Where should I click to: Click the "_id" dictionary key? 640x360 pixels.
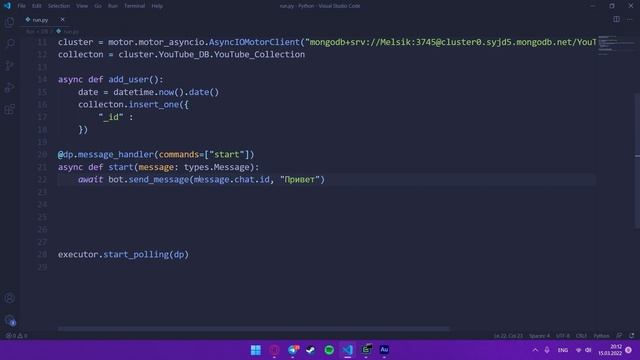click(x=111, y=117)
